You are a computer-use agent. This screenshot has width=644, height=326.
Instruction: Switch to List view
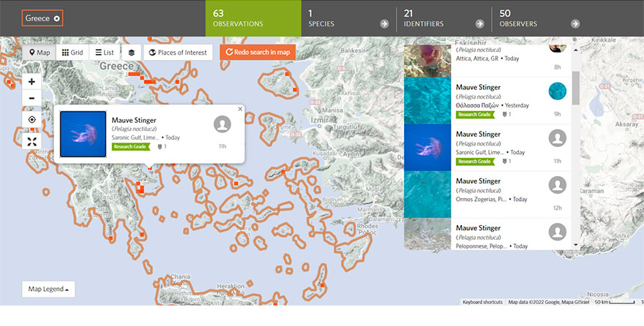coord(105,53)
